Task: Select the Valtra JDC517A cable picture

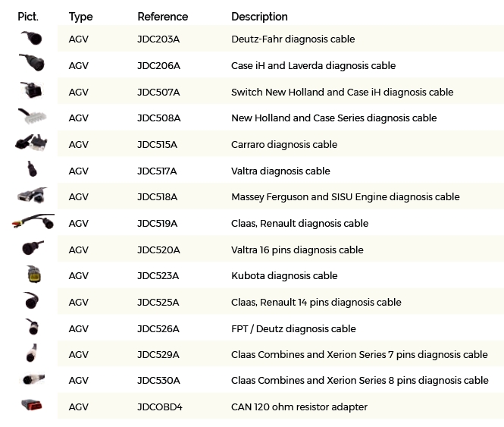Action: pos(32,169)
